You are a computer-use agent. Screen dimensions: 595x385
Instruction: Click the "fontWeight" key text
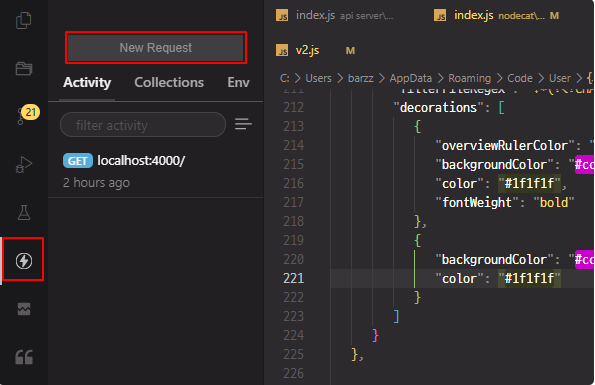pyautogui.click(x=477, y=203)
